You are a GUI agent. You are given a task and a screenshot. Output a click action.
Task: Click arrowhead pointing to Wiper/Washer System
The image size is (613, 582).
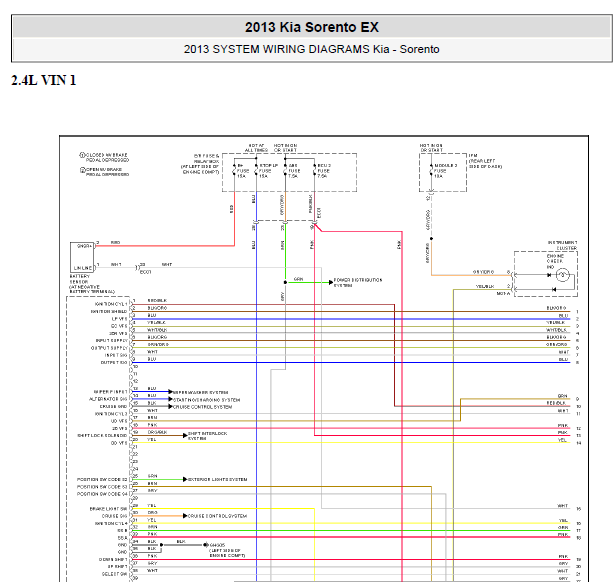[x=170, y=391]
